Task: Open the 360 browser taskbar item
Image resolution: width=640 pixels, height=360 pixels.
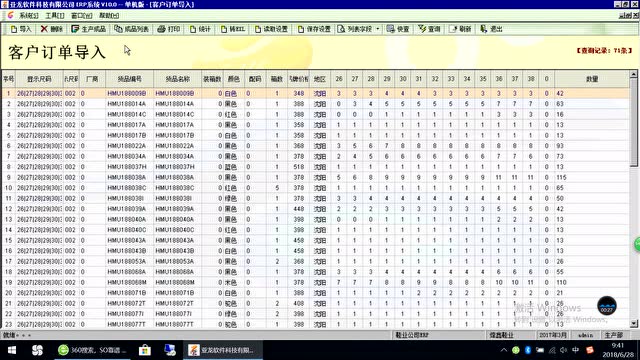Action: click(x=92, y=350)
